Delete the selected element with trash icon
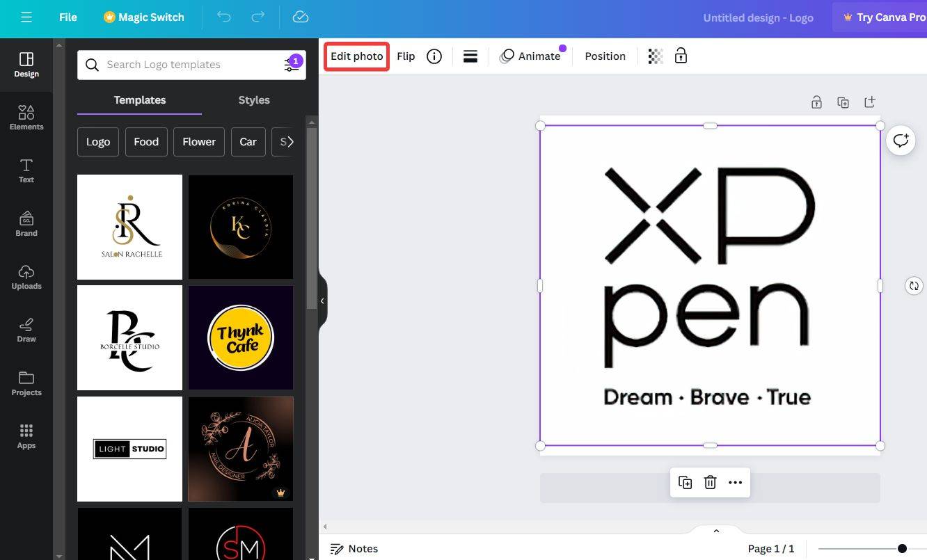This screenshot has height=560, width=927. 710,482
